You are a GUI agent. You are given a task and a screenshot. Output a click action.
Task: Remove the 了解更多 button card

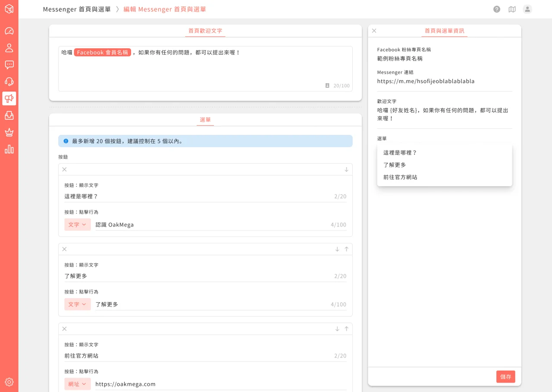point(64,249)
